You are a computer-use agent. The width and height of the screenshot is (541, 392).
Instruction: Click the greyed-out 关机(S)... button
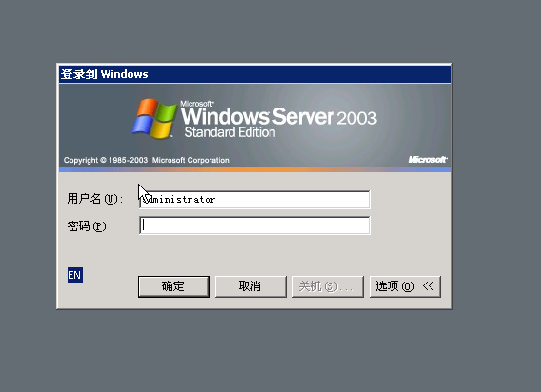328,286
